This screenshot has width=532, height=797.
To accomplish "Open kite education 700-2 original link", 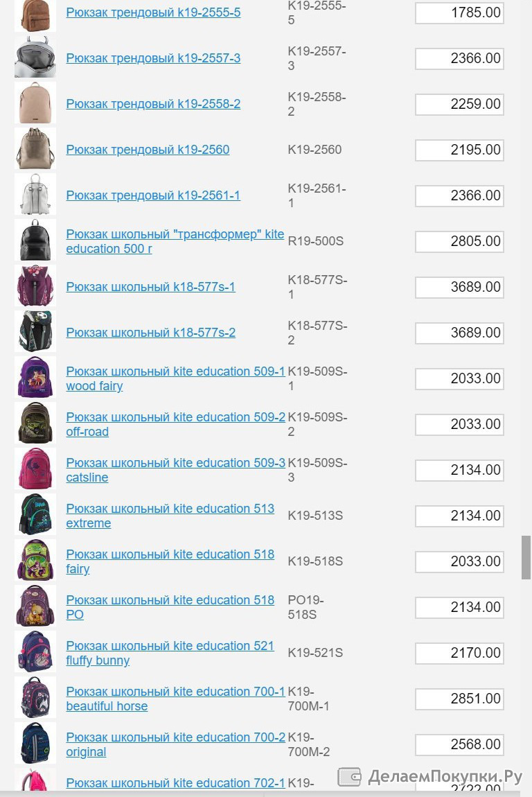I will coord(175,744).
